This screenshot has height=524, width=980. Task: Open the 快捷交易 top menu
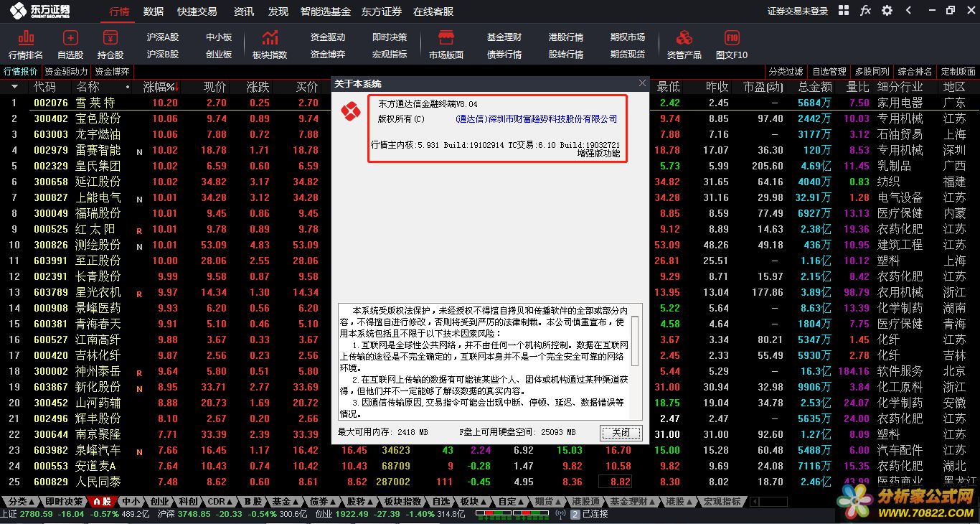(197, 11)
